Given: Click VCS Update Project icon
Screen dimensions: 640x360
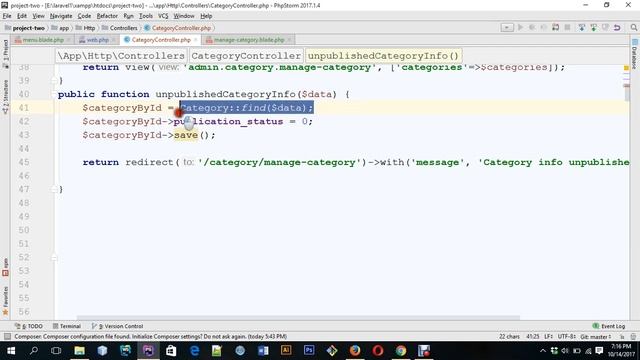Looking at the screenshot, I should (582, 28).
